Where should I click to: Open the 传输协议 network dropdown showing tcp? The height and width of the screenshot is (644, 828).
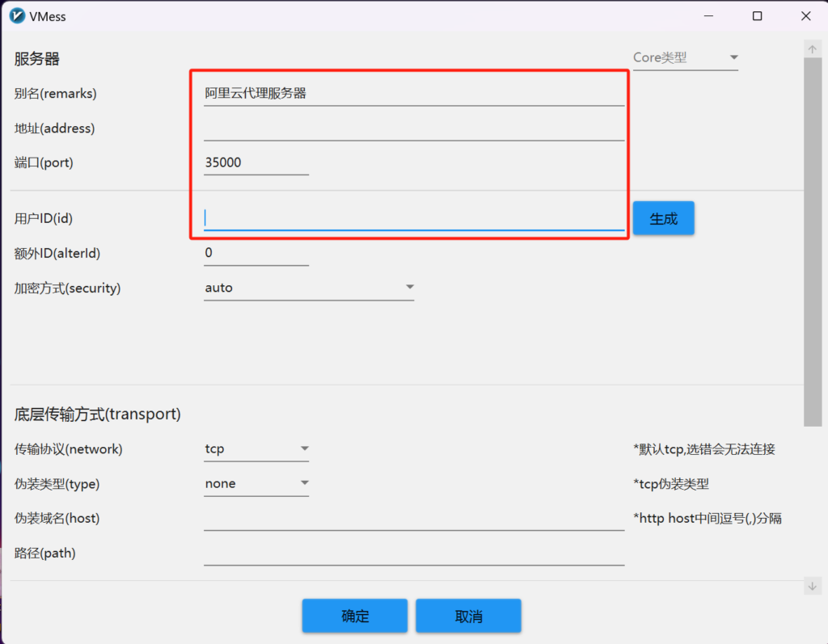(x=256, y=448)
